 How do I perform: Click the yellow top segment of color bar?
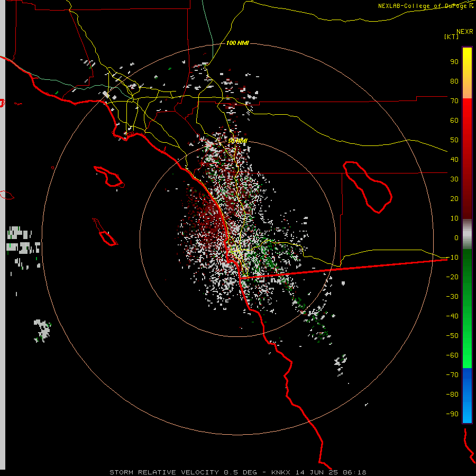click(467, 73)
